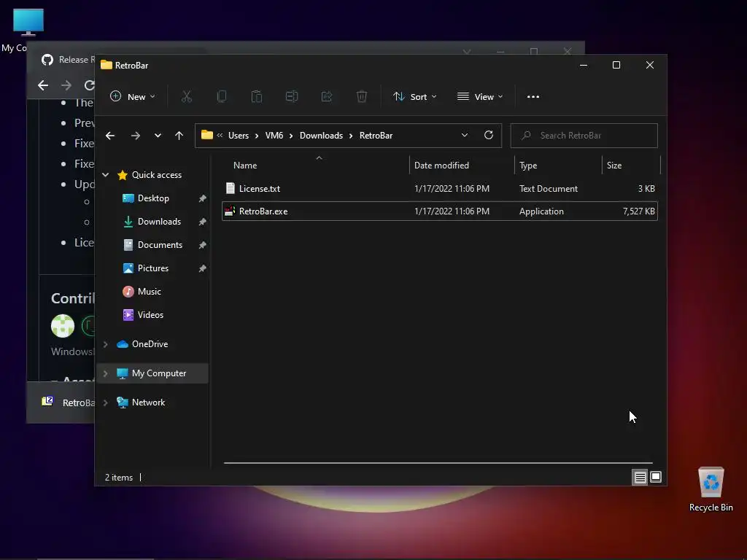Image resolution: width=747 pixels, height=560 pixels.
Task: Refresh the RetroBar folder
Action: (x=488, y=135)
